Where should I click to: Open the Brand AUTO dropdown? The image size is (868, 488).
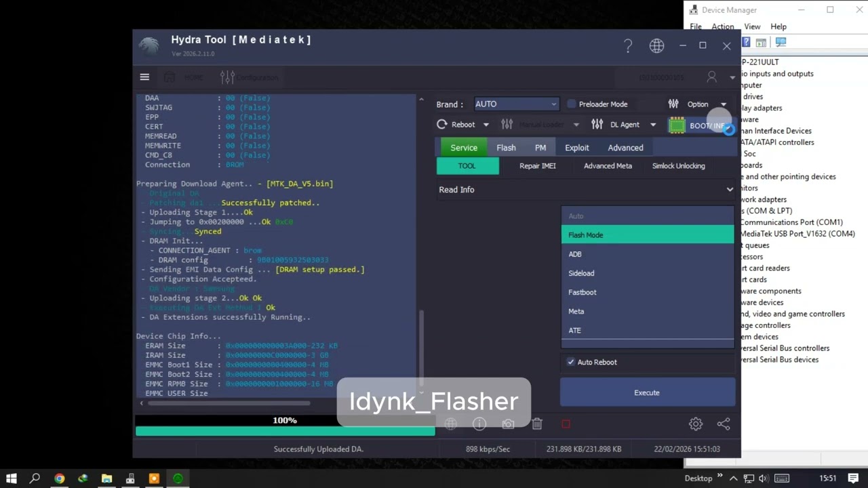pos(517,104)
